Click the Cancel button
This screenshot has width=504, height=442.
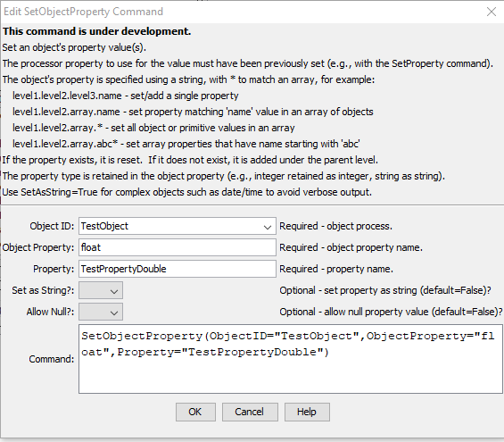250,412
